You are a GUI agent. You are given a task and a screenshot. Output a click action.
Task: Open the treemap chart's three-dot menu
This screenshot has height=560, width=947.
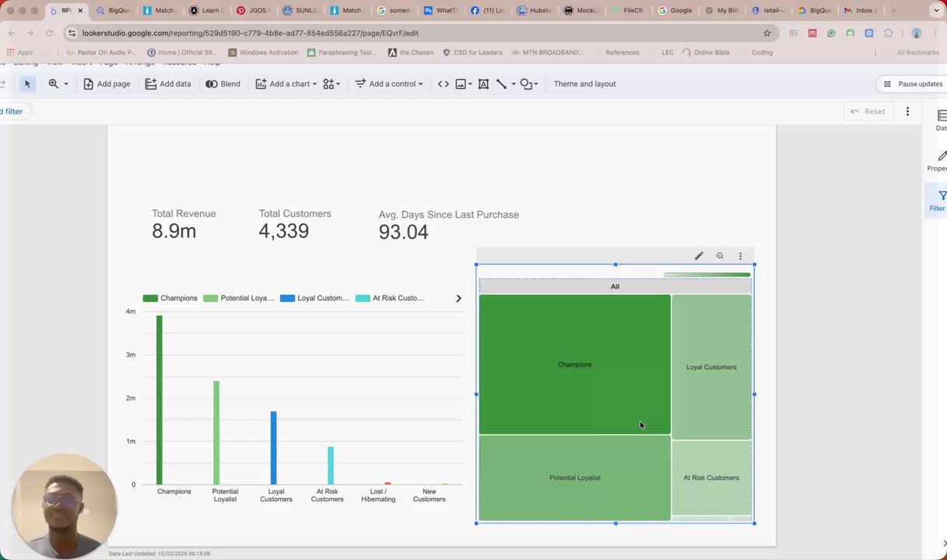click(x=740, y=256)
